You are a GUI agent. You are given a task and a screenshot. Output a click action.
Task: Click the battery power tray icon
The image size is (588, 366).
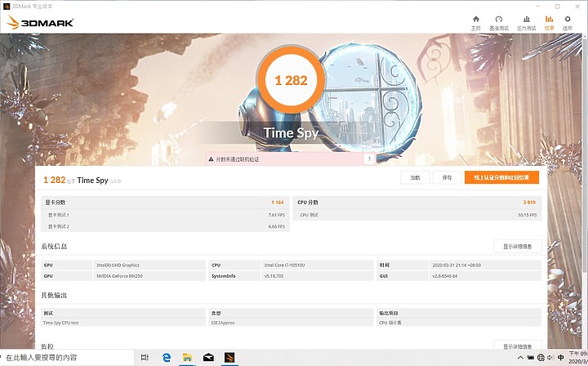[531, 358]
